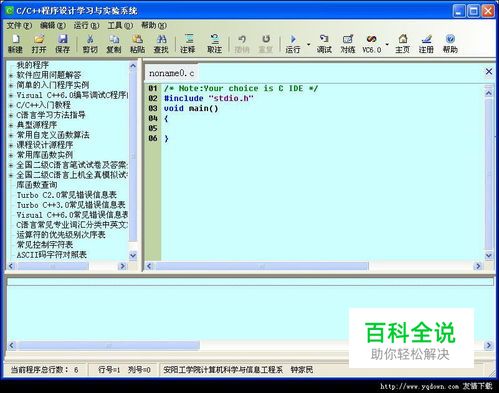This screenshot has width=499, height=393.
Task: Click the 新建 (New) toolbar icon
Action: [15, 44]
